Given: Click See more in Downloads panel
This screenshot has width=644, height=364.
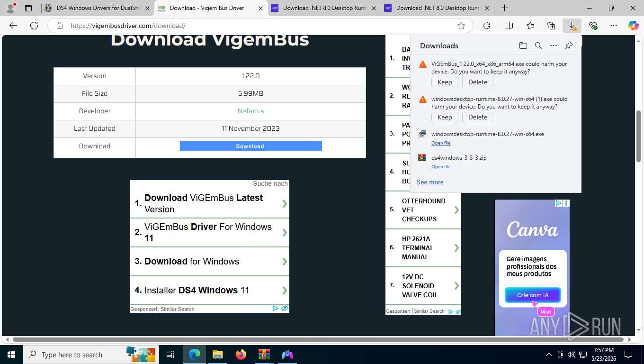Looking at the screenshot, I should click(x=430, y=182).
